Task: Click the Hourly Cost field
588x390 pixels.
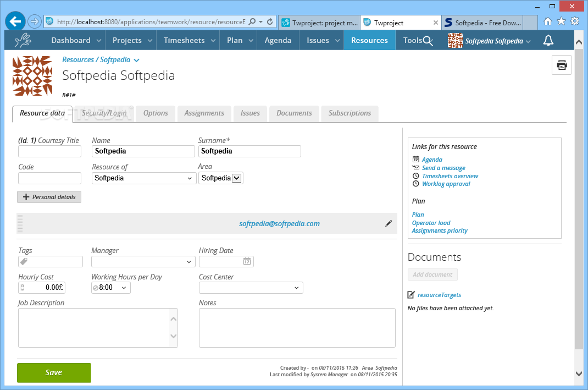Action: (42, 288)
